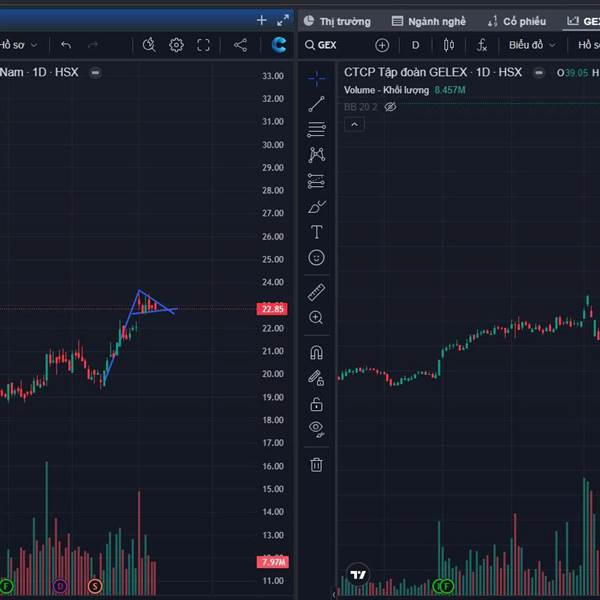Select the ruler measure tool

point(316,292)
